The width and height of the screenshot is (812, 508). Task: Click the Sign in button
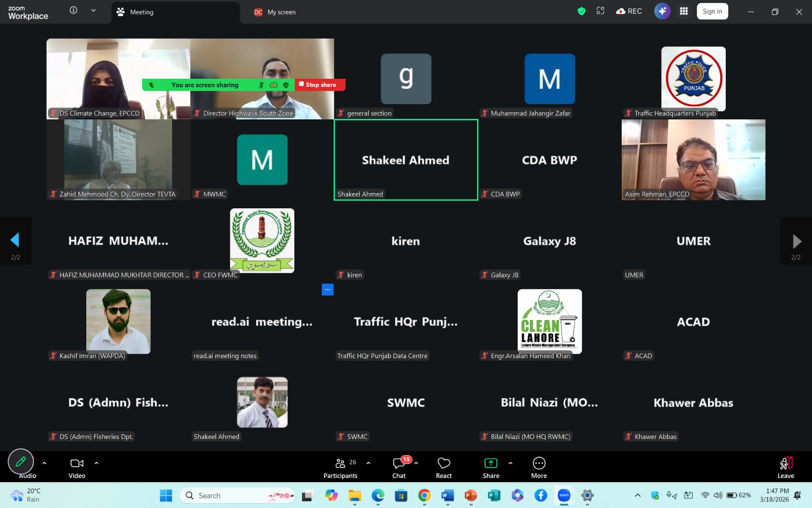(712, 11)
